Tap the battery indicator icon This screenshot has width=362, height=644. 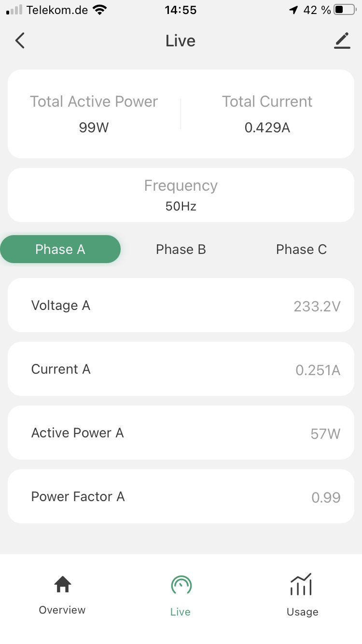[x=345, y=10]
